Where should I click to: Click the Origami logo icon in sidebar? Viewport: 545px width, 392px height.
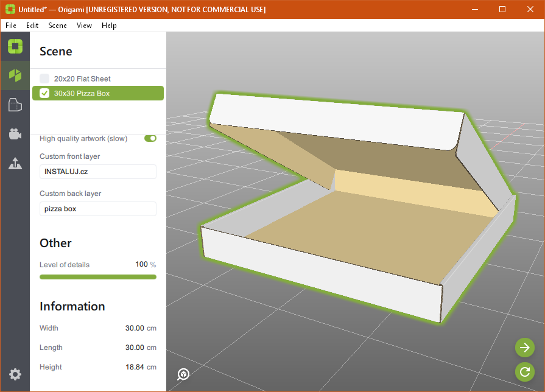[x=15, y=46]
